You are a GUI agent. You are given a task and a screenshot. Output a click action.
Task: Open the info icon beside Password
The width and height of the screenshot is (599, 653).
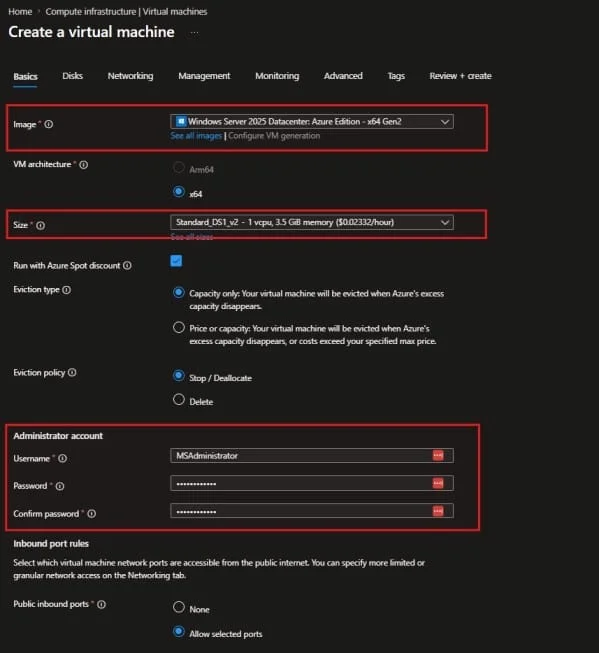click(60, 486)
